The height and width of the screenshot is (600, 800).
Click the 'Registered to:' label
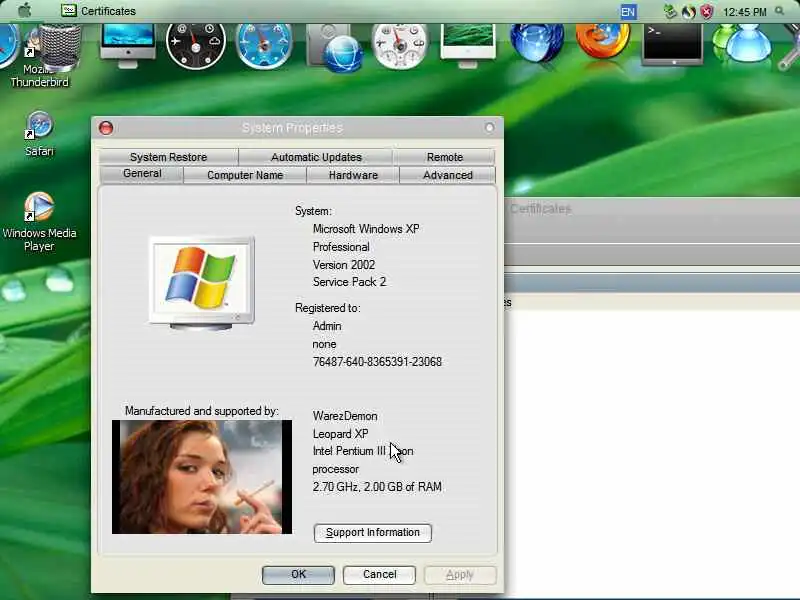[328, 308]
